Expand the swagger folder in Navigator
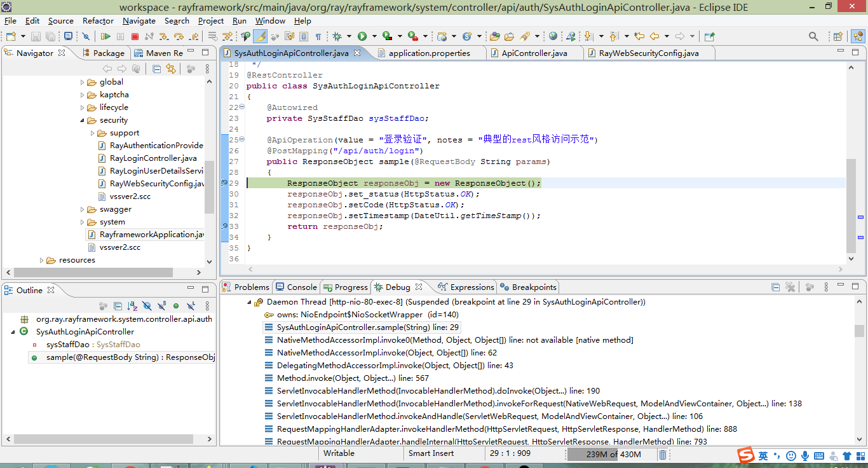Viewport: 868px width, 468px height. coord(83,209)
